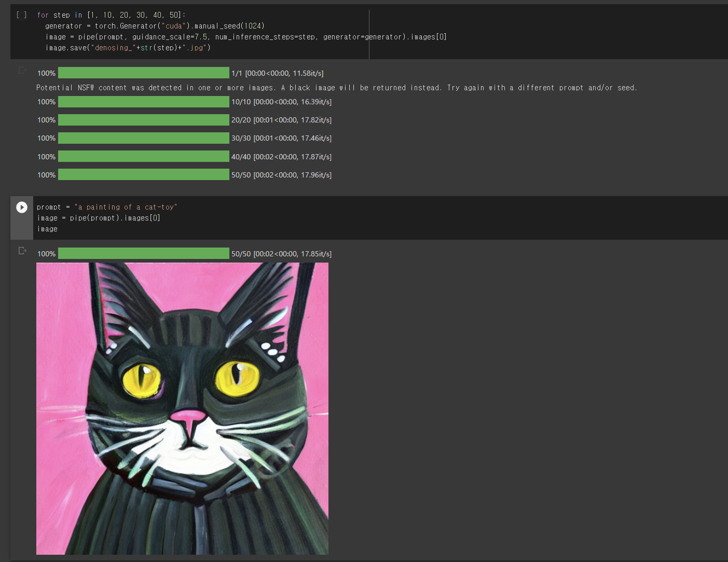Click the 40/40 progress bar
This screenshot has height=562, width=728.
tap(144, 156)
